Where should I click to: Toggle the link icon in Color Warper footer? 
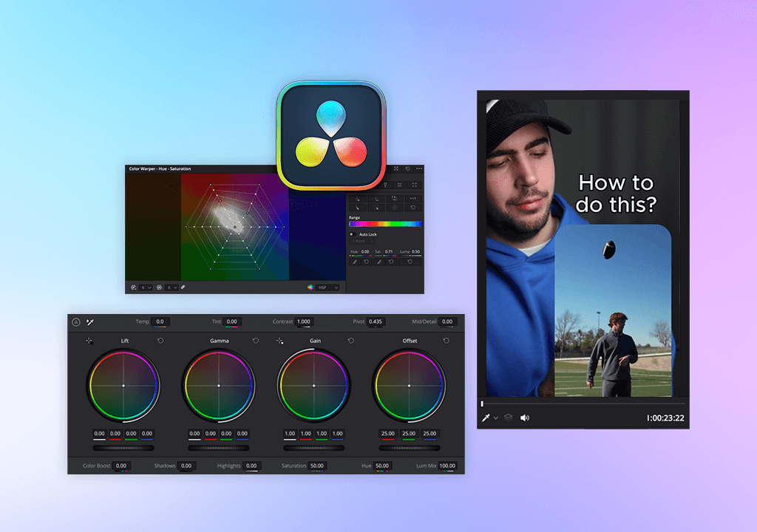tap(183, 287)
